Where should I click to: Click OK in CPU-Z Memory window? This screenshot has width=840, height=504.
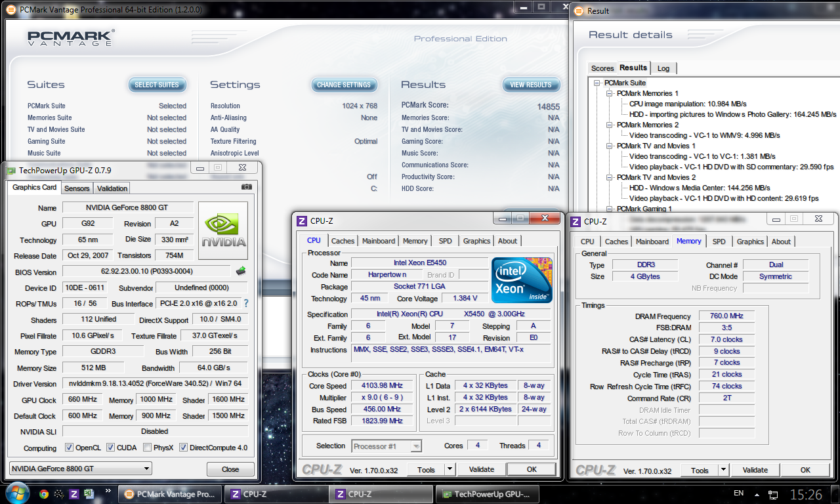point(805,470)
